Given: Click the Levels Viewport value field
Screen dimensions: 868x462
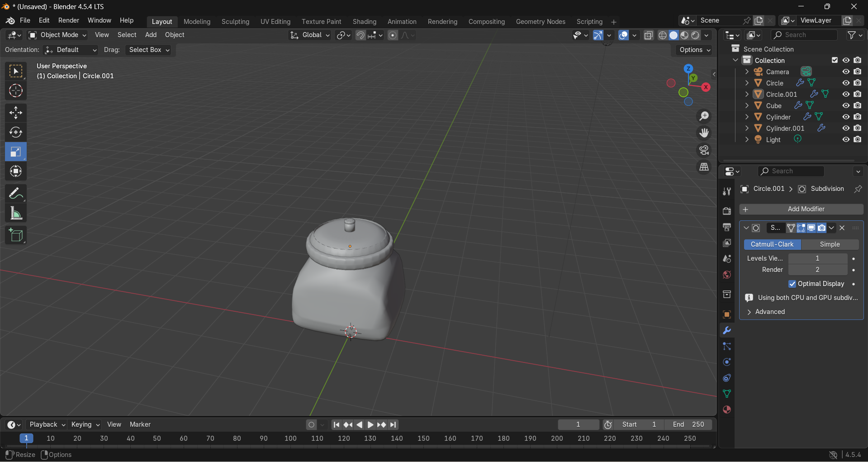Looking at the screenshot, I should pyautogui.click(x=817, y=258).
